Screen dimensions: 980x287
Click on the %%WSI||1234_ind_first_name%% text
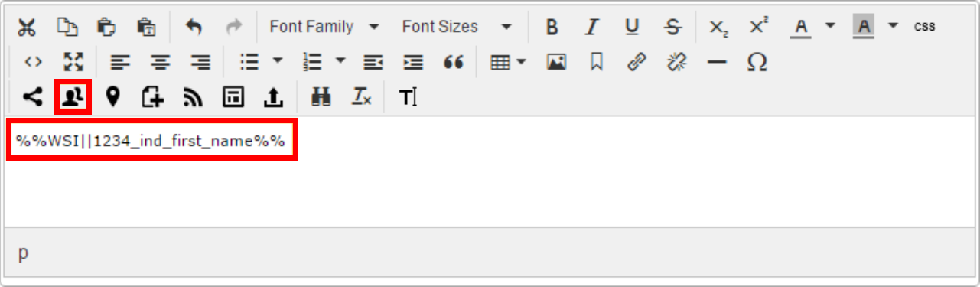pos(151,141)
